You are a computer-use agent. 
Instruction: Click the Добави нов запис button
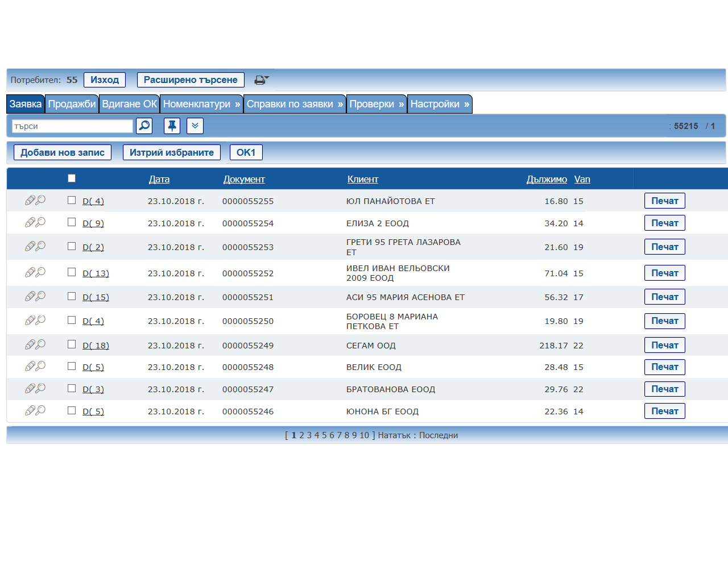pyautogui.click(x=63, y=152)
